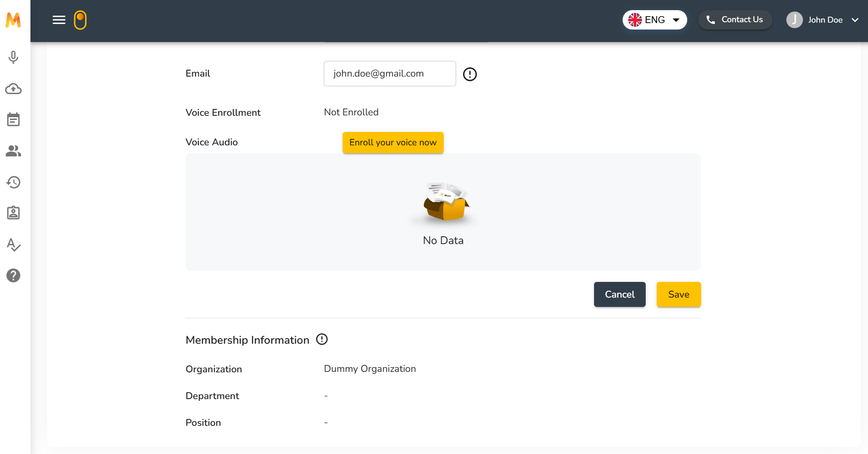Viewport: 868px width, 454px height.
Task: Open the calendar notes sidebar icon
Action: [13, 119]
